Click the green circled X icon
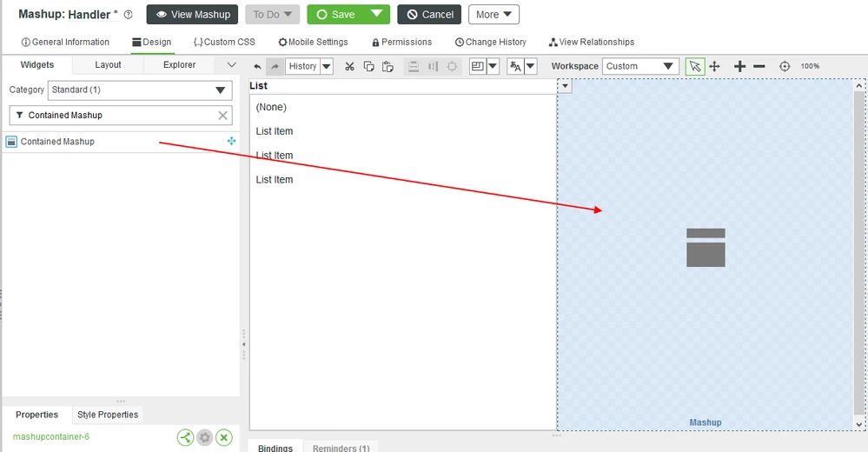 coord(224,437)
